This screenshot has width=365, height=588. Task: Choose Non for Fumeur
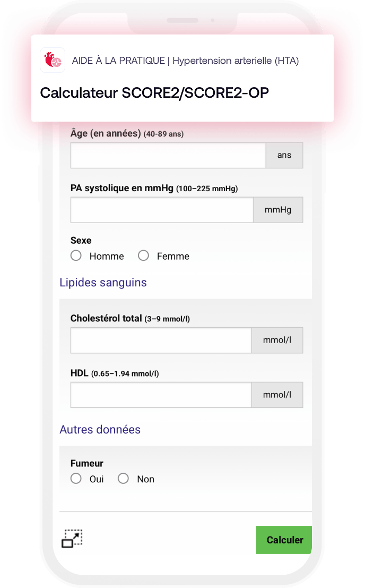pyautogui.click(x=123, y=479)
